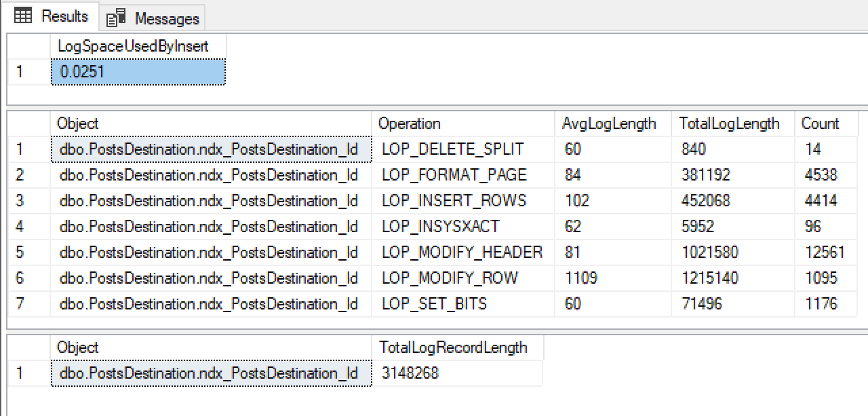Select the 0.0251 LogSpaceUsedByInsert cell

coord(138,71)
